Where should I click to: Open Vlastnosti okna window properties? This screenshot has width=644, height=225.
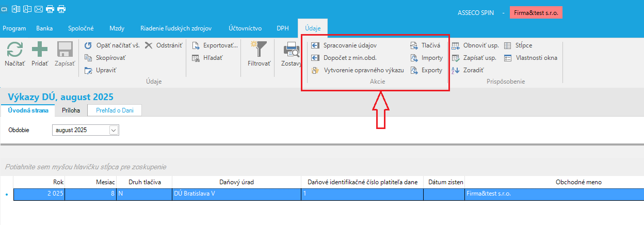[x=536, y=58]
